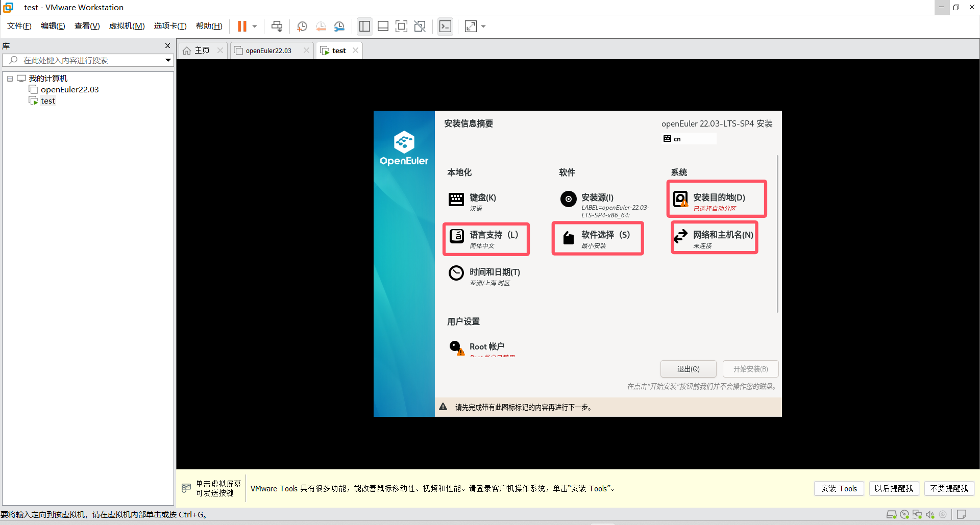Enter full screen mode with the toolbar icon
Viewport: 980px width, 525px height.
(401, 26)
